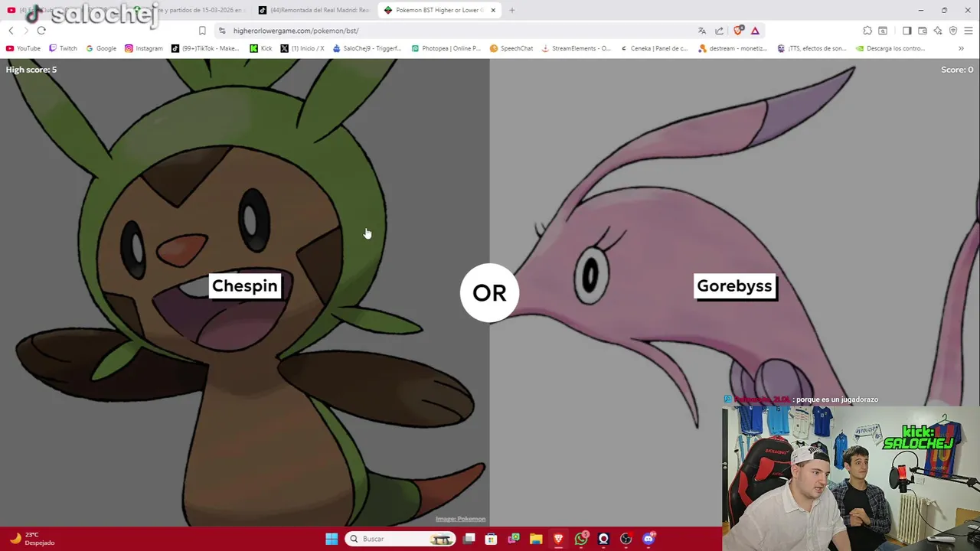Open destream monetization bookmark
The height and width of the screenshot is (551, 980).
click(733, 48)
